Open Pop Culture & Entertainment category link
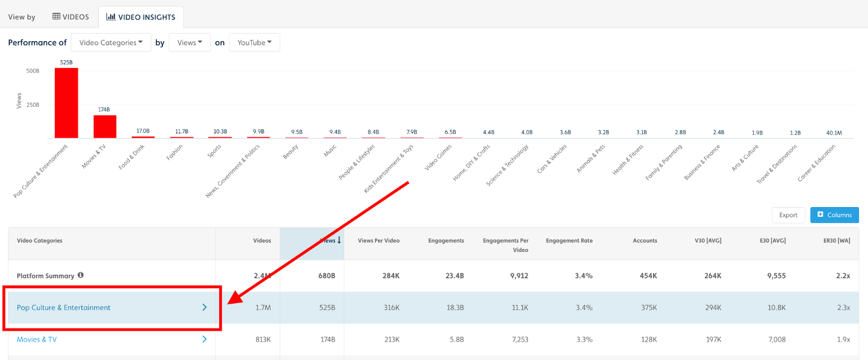This screenshot has height=360, width=868. click(x=63, y=307)
